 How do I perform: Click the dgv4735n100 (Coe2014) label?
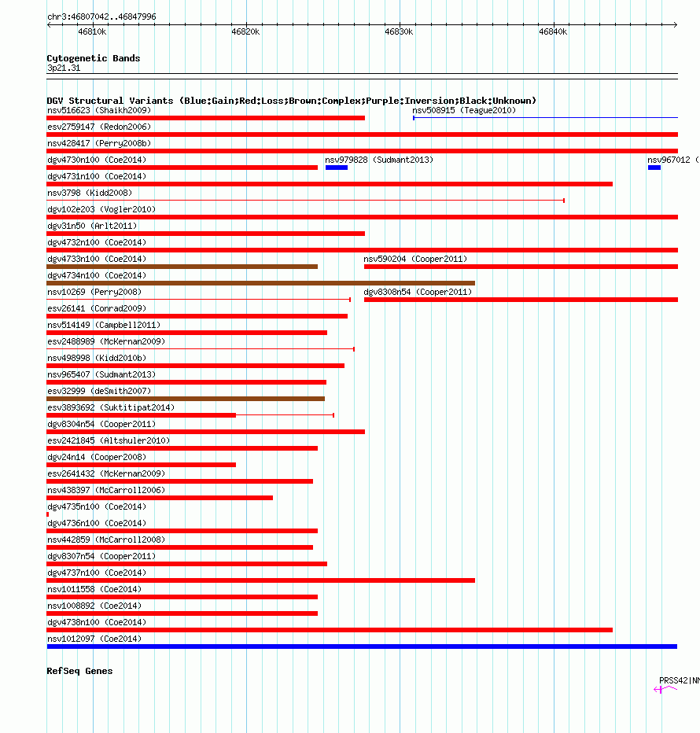(x=97, y=506)
